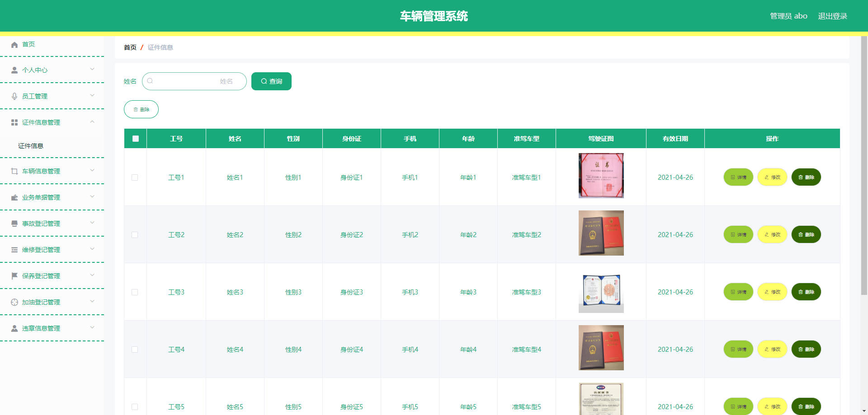Collapse the 证件信息管理 menu chevron

(92, 121)
